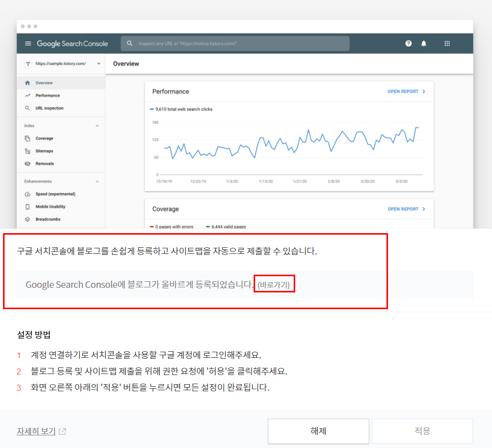Click the layers icon next to Breadcrumbs
This screenshot has width=492, height=448.
click(x=27, y=219)
